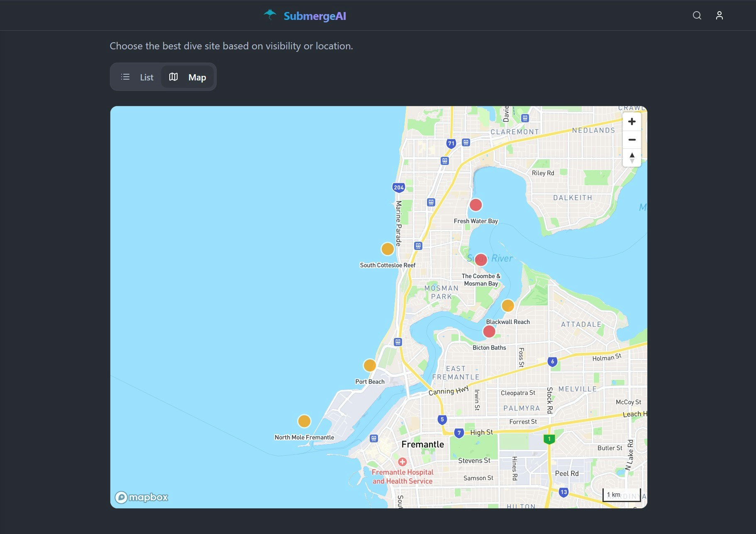Screen dimensions: 756x534
Task: Click the zoom out minus control on map
Action: 632,140
